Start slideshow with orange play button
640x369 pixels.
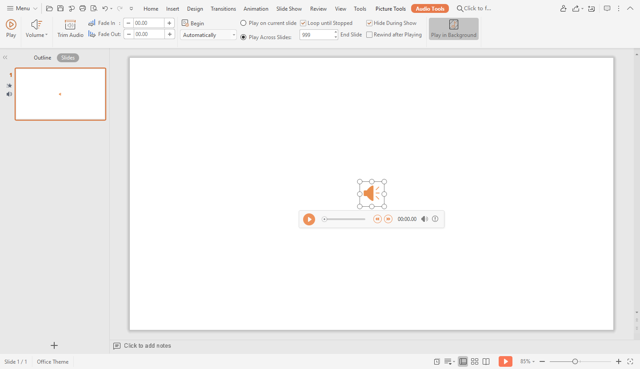505,362
